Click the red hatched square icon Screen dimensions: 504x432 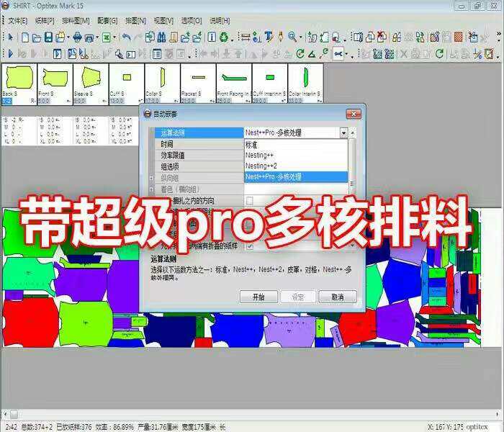tap(459, 37)
